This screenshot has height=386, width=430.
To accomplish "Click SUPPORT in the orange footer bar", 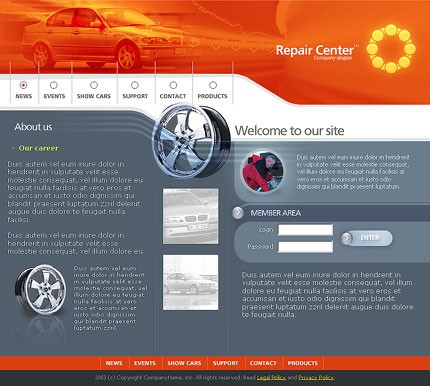I will pyautogui.click(x=226, y=363).
